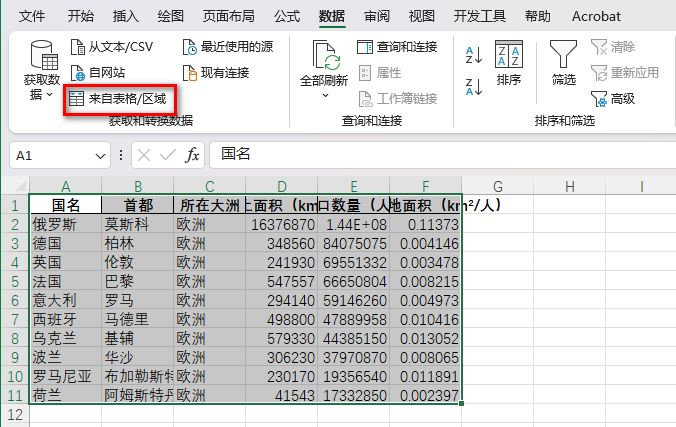Click 自网站 web import icon
676x427 pixels.
[78, 73]
